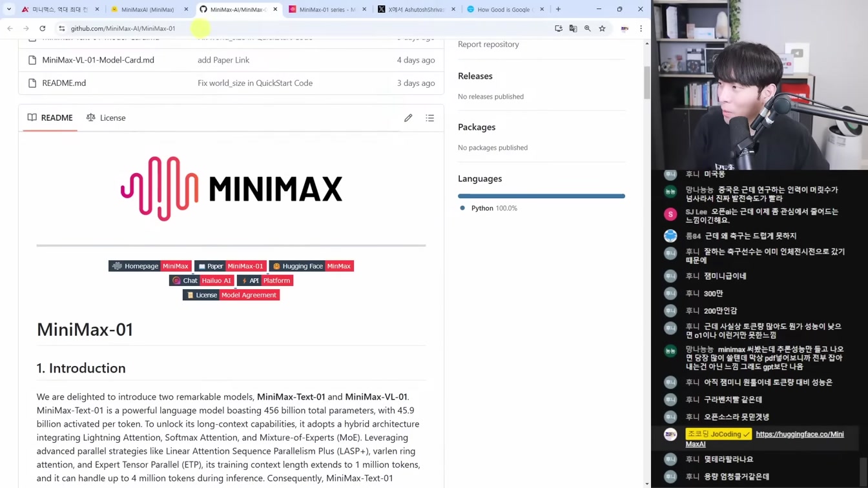Open the README outline list icon

[430, 118]
